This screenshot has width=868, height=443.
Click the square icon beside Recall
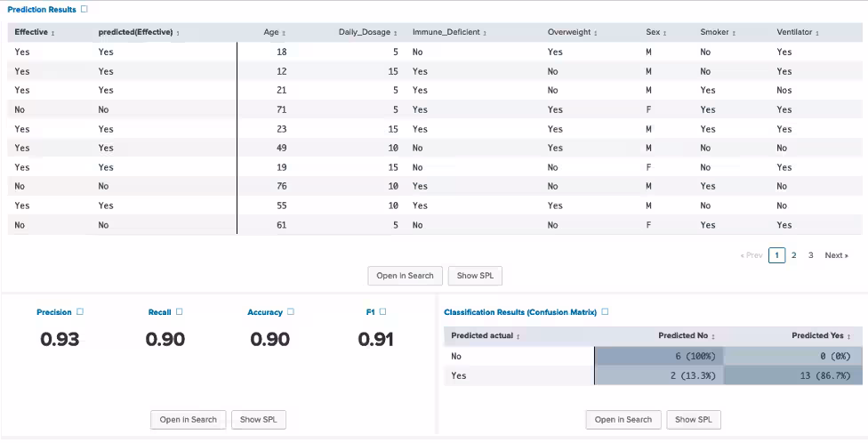[x=179, y=312]
